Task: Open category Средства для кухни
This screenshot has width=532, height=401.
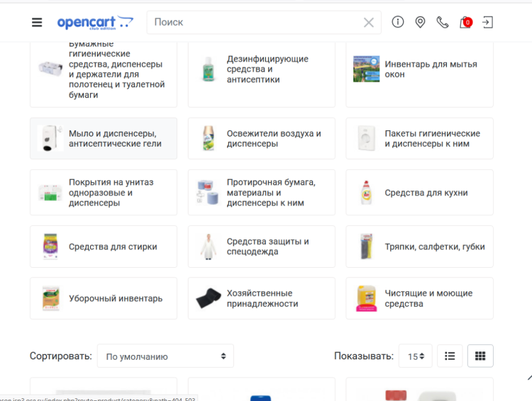Action: click(419, 192)
